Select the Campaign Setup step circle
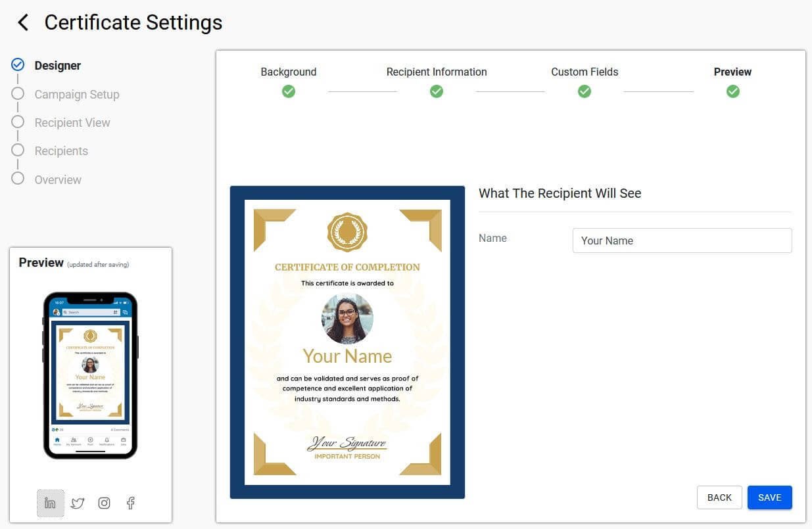This screenshot has height=529, width=812. 18,94
